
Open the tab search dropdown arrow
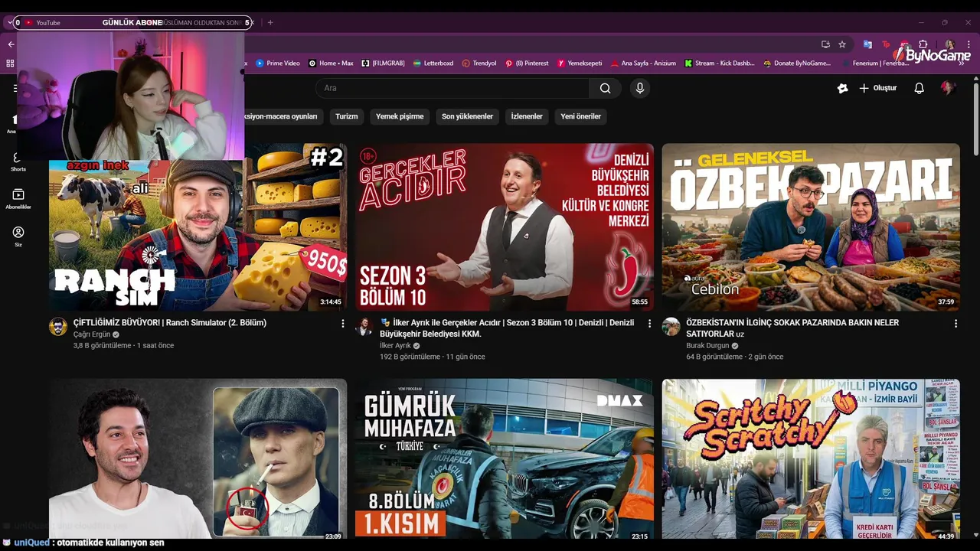coord(10,22)
